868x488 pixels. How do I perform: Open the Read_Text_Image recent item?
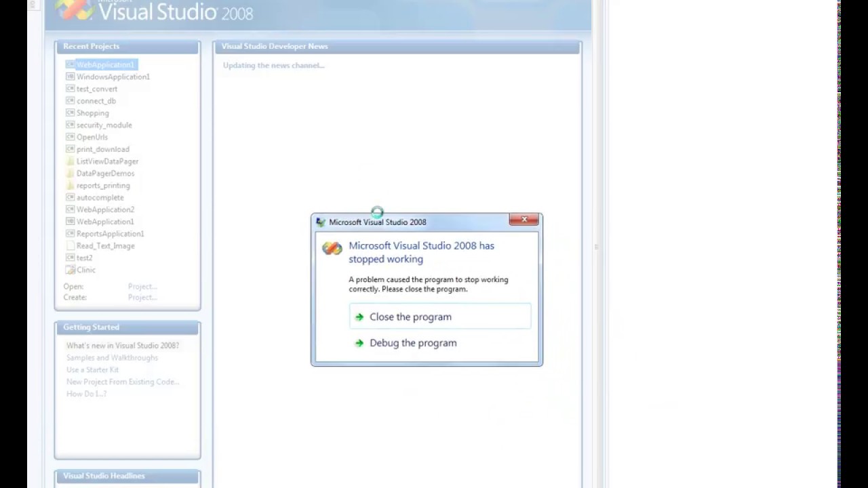point(106,246)
